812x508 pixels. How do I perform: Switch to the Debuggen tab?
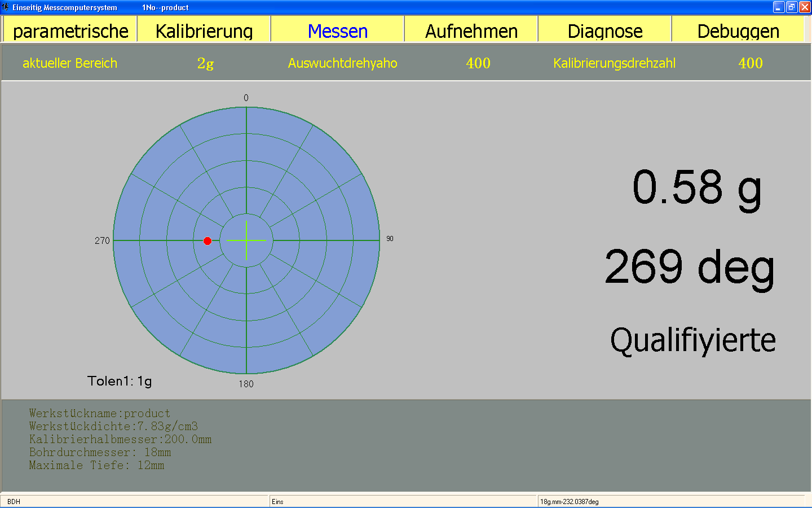(x=738, y=30)
